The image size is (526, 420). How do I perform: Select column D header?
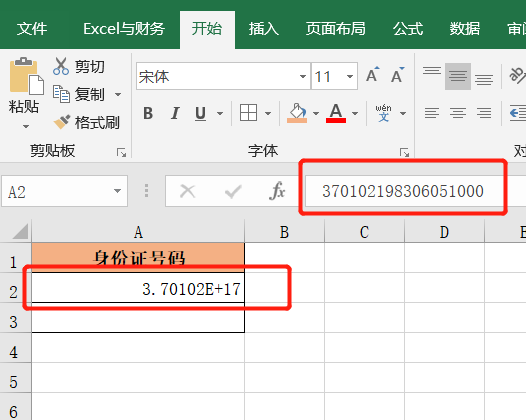(444, 232)
